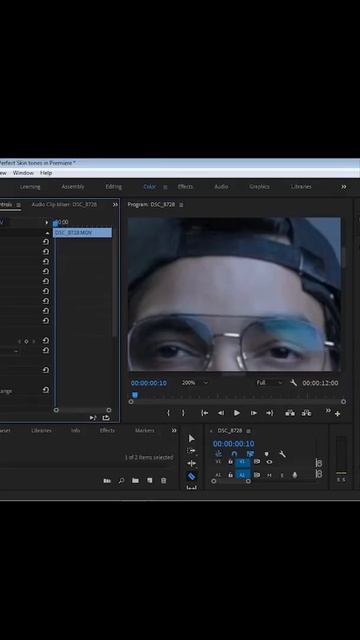Click the Reset button beside keyframe navigator
This screenshot has height=640, width=360.
click(46, 341)
